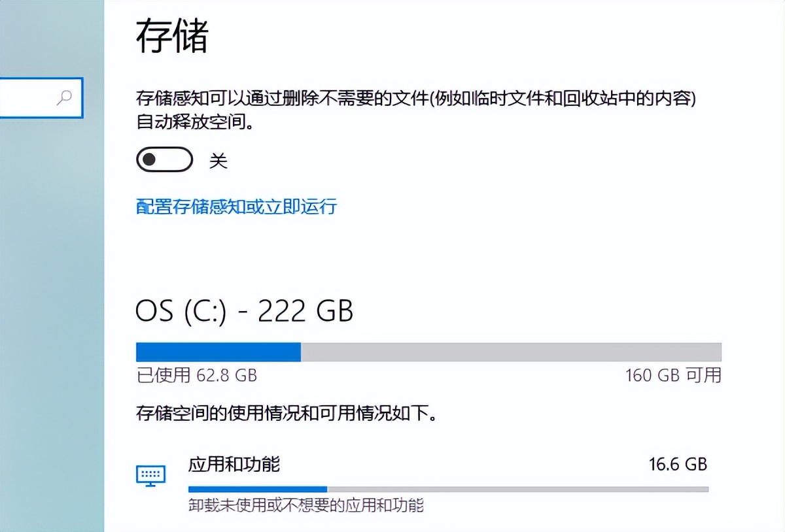Click the 已使用 62.8 GB label
The height and width of the screenshot is (532, 785).
point(196,376)
